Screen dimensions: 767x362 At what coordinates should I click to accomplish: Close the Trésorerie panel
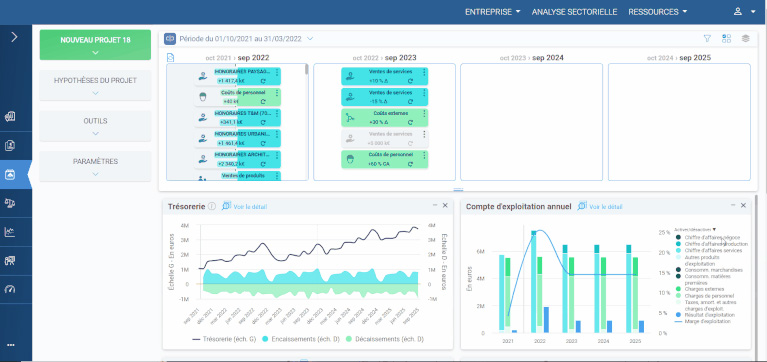(445, 205)
